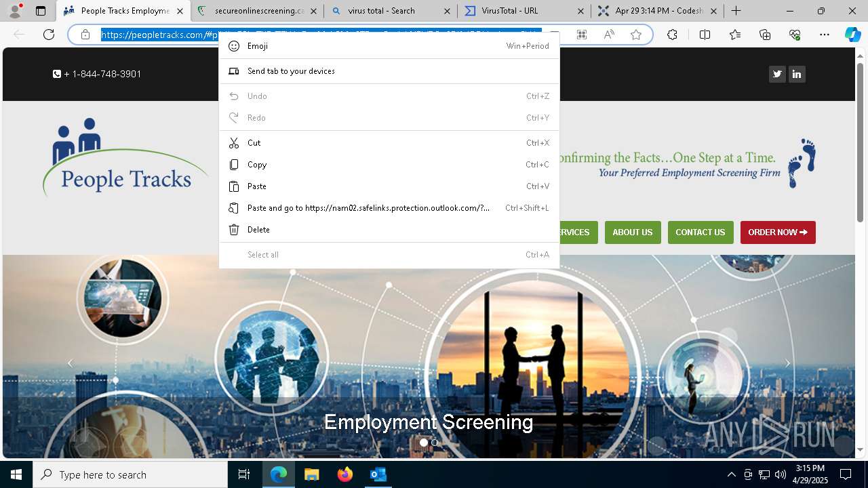Open the Edge profile icon
The width and height of the screenshot is (868, 488).
click(15, 11)
